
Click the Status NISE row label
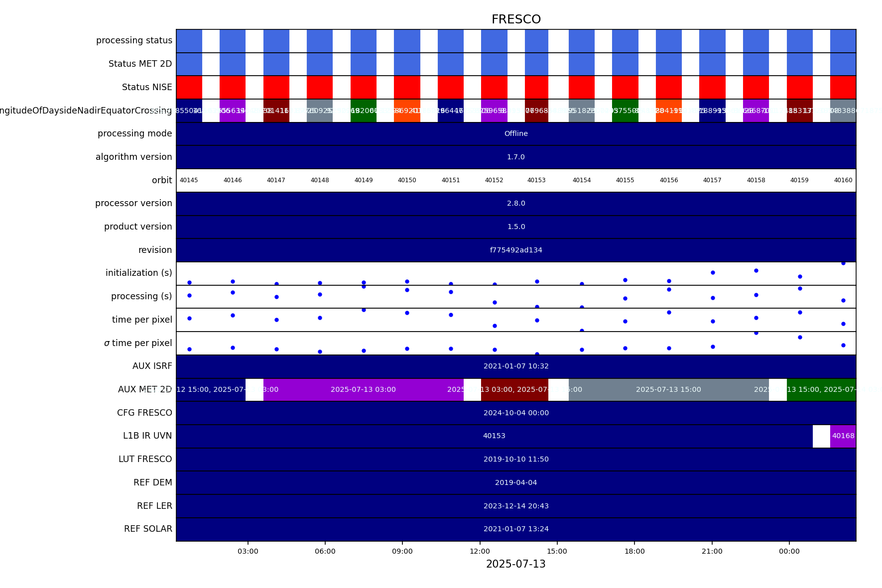tap(147, 87)
